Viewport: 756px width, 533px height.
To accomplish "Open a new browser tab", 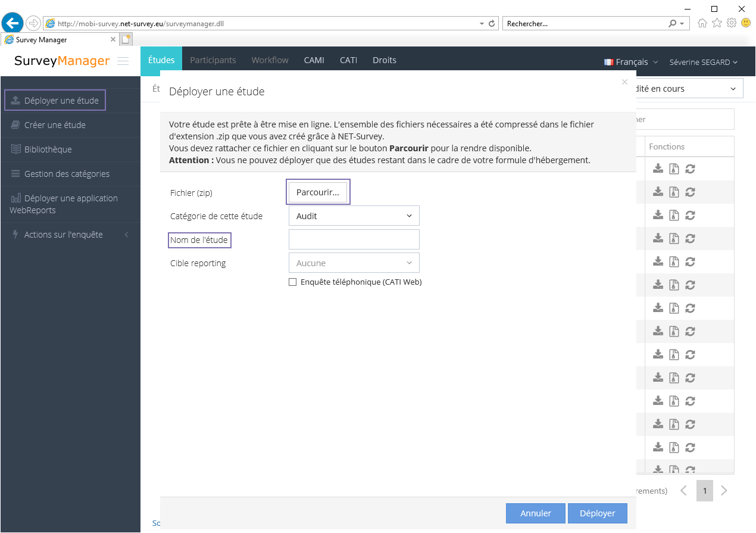I will (126, 39).
